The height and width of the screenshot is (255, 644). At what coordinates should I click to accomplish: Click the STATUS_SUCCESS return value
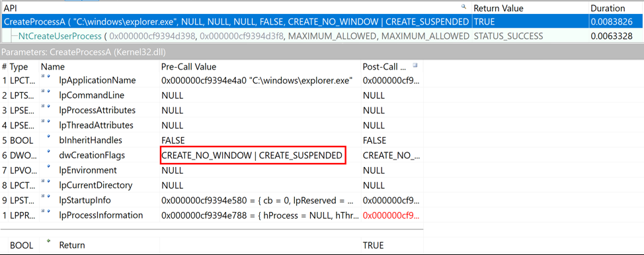(508, 36)
